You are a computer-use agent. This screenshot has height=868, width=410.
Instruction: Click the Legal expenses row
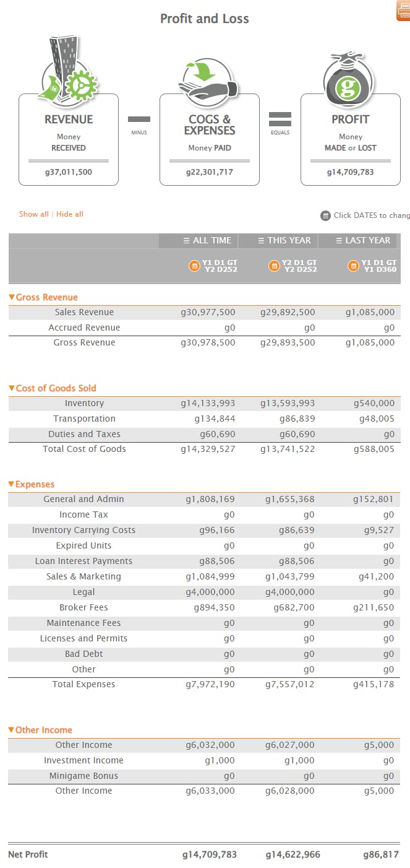tap(204, 592)
